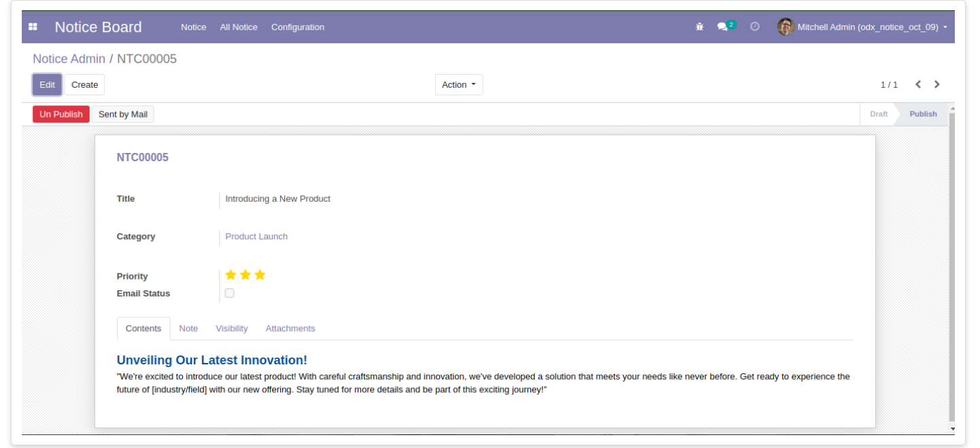Open the activities clock icon
The width and height of the screenshot is (980, 448).
(755, 27)
